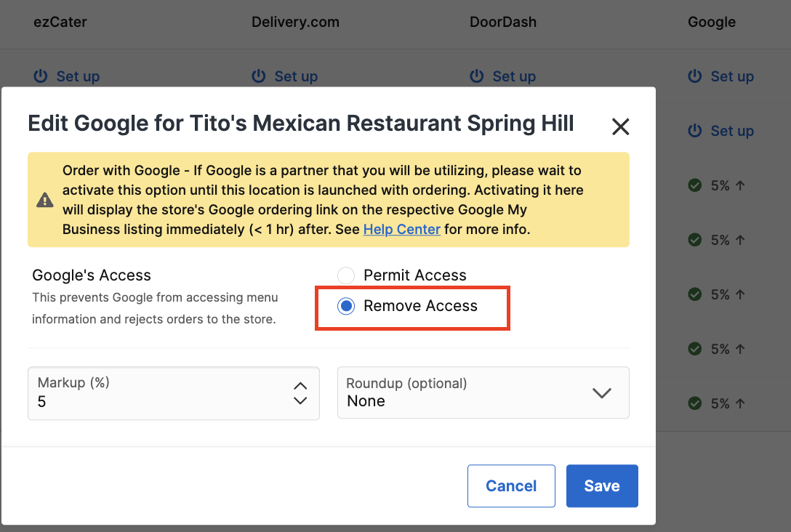Select the Permit Access radio button
Image resolution: width=791 pixels, height=532 pixels.
point(345,275)
